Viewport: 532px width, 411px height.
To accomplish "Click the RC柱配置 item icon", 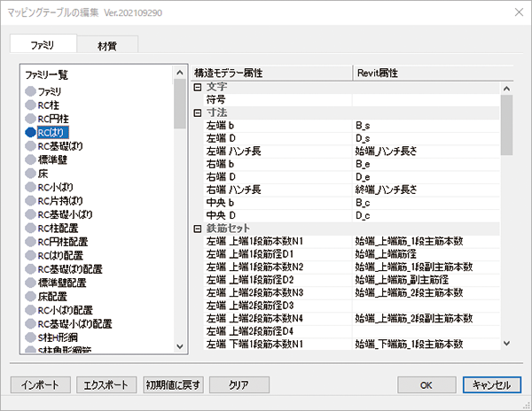I will click(x=31, y=228).
